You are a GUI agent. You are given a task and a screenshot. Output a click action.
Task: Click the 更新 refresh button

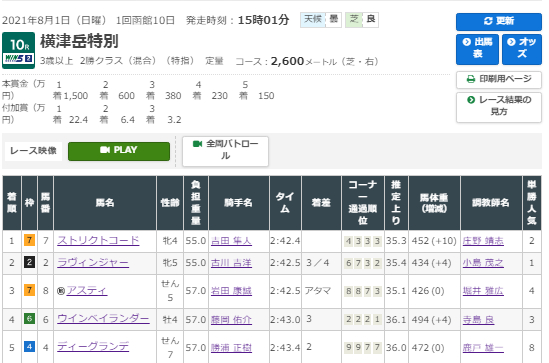pyautogui.click(x=499, y=21)
